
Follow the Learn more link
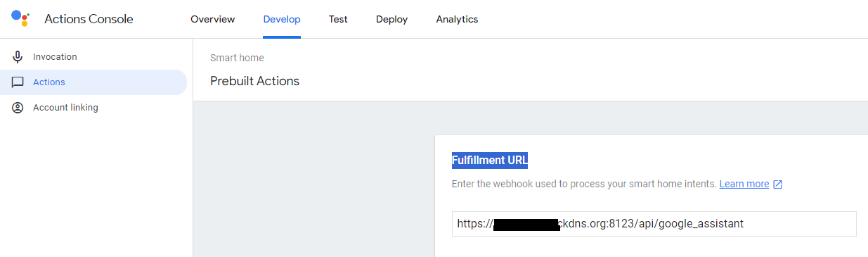[744, 184]
